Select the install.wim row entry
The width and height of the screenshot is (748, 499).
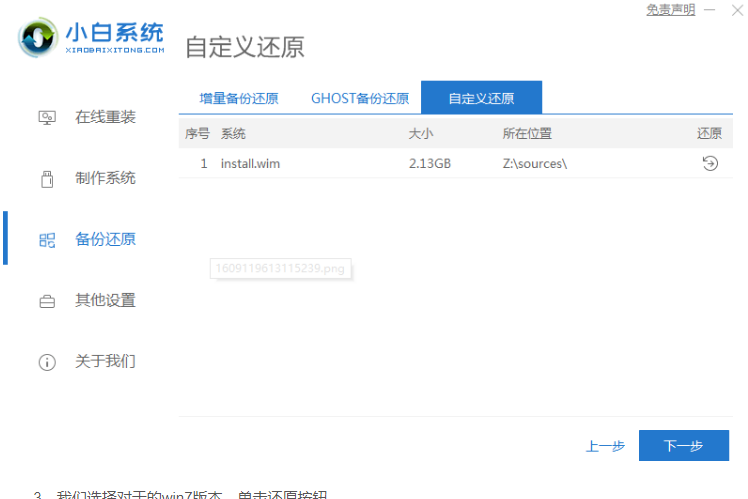pyautogui.click(x=250, y=163)
